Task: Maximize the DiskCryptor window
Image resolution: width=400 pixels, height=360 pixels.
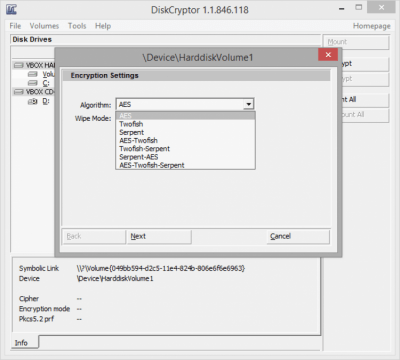Action: (x=359, y=8)
